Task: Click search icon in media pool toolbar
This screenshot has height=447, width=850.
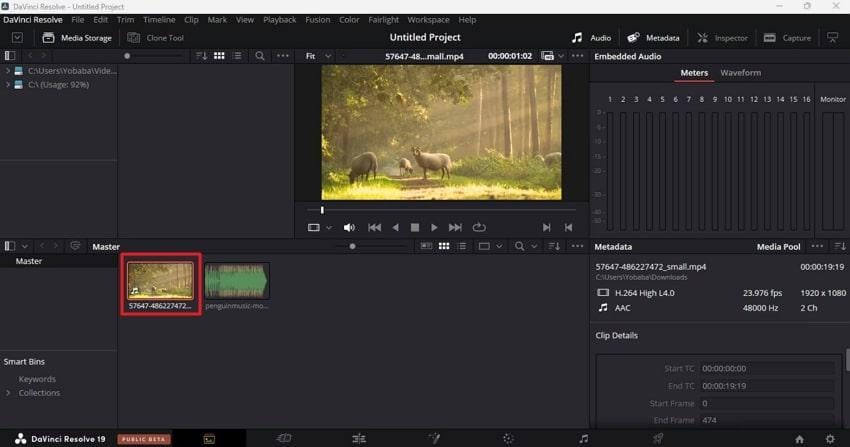Action: pos(519,247)
